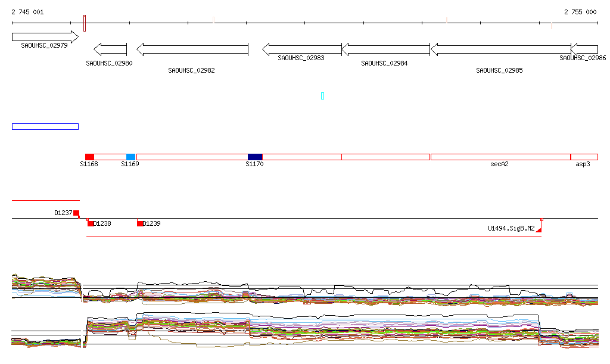Image resolution: width=610 pixels, height=364 pixels.
Task: Click the SAOUHSC_02979 gene arrow
Action: pyautogui.click(x=45, y=37)
